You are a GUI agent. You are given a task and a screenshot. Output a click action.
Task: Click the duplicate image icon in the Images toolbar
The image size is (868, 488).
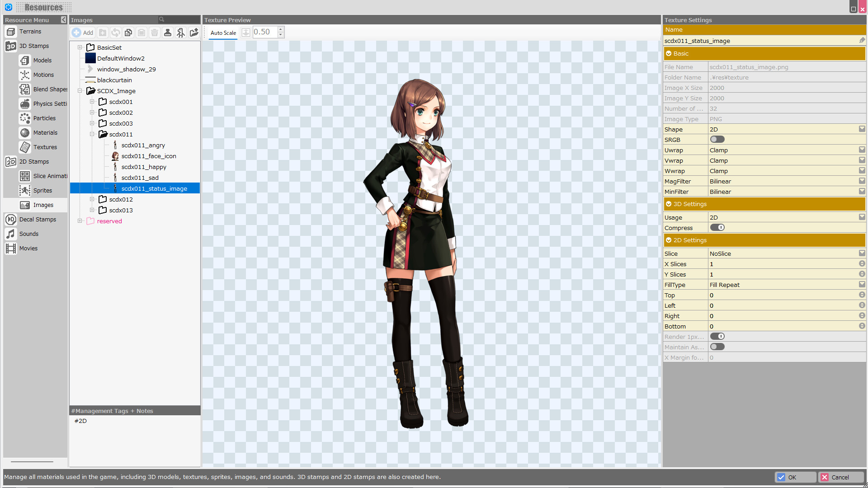click(128, 33)
